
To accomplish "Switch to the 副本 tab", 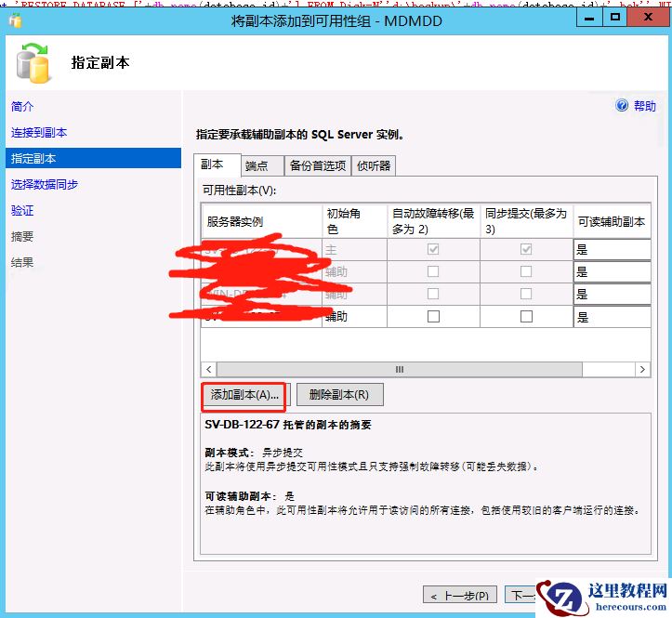I will (x=217, y=164).
